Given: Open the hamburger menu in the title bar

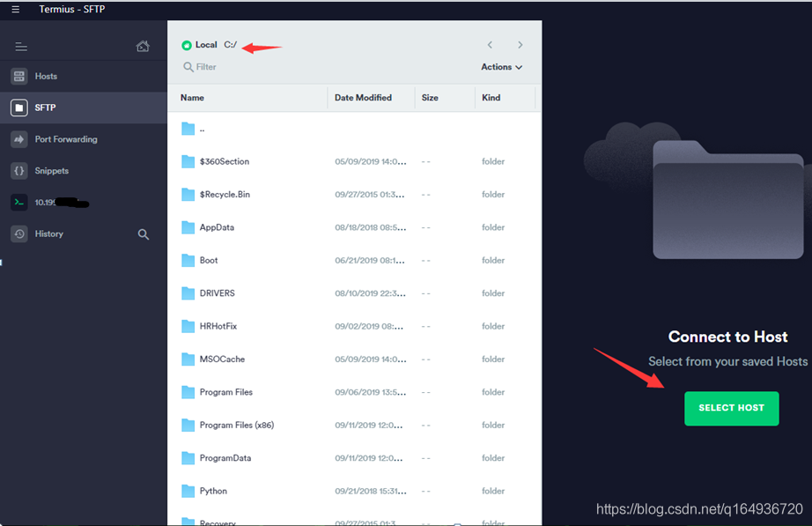Looking at the screenshot, I should (16, 10).
